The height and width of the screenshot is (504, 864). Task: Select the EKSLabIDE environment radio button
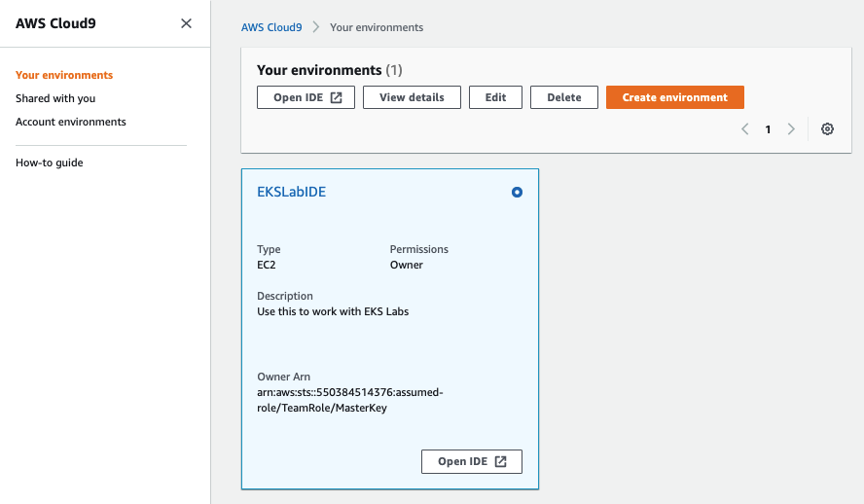tap(517, 193)
